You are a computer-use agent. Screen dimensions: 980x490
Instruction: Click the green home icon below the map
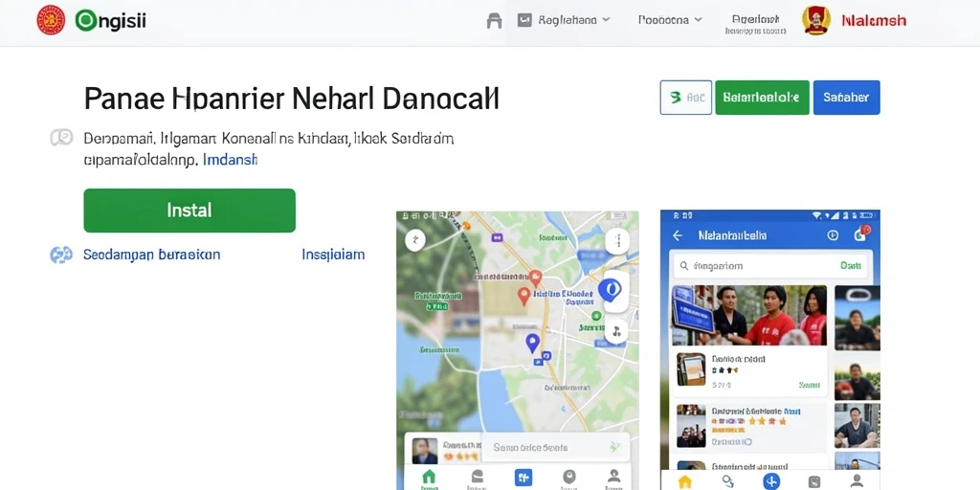[429, 478]
